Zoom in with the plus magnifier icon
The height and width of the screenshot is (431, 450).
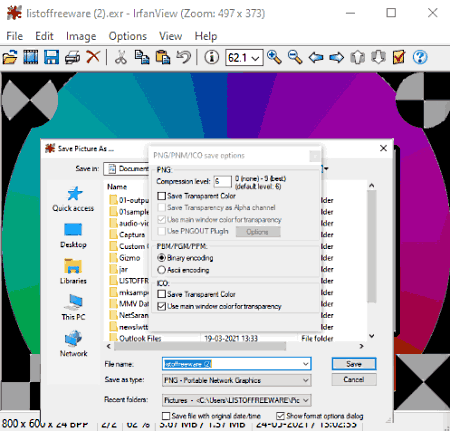point(274,57)
